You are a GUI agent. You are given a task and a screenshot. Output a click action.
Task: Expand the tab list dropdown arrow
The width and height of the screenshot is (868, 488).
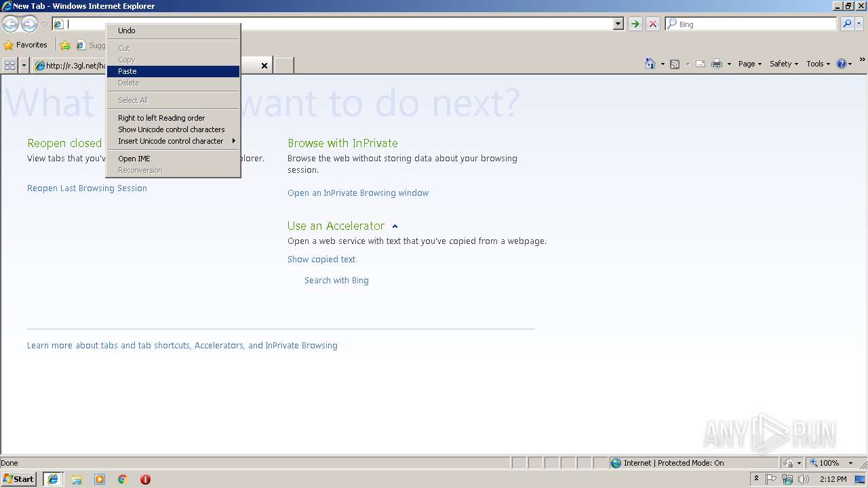tap(24, 65)
